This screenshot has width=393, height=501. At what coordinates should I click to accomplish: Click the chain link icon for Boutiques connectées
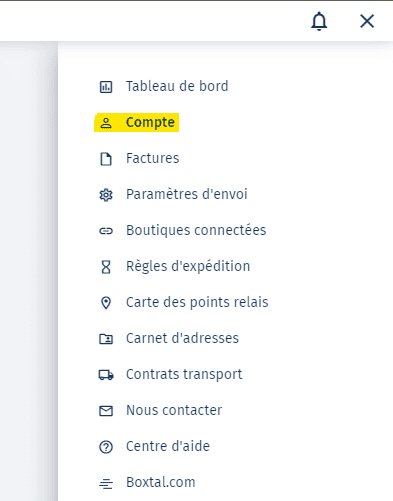[106, 231]
